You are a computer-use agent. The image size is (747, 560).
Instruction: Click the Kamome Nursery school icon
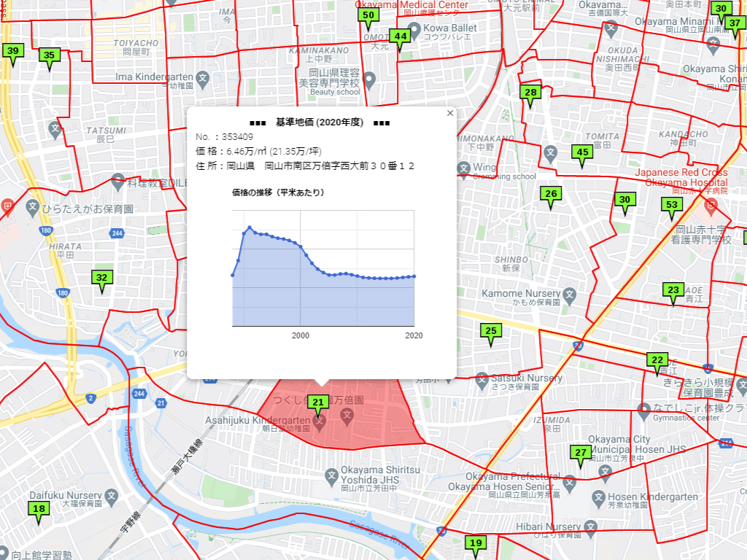pos(570,295)
